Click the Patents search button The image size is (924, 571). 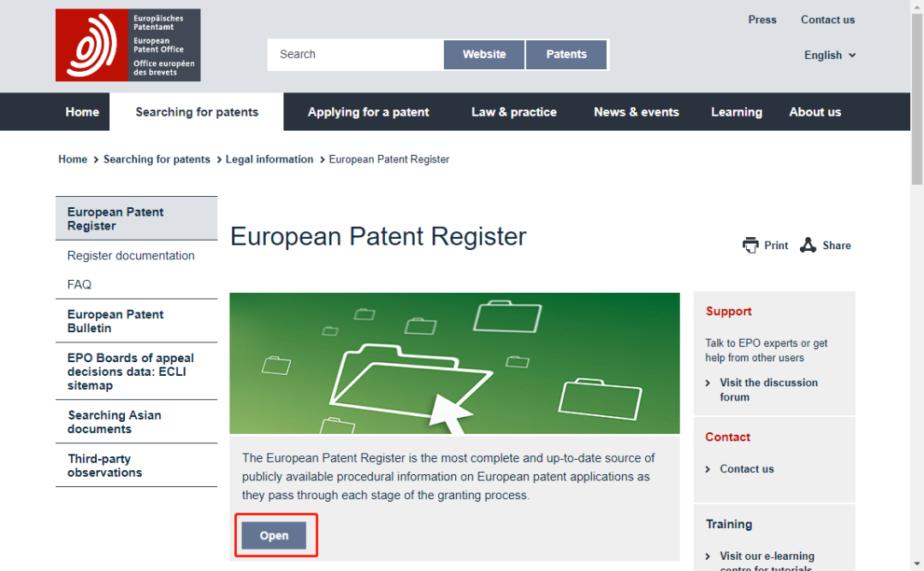click(x=566, y=55)
